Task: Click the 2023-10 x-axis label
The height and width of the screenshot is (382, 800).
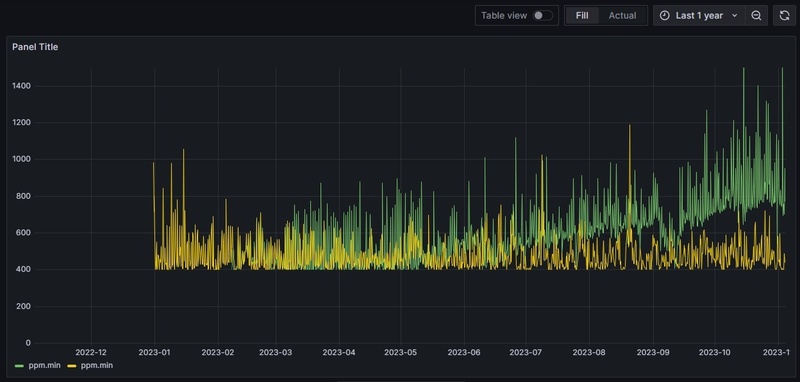Action: coord(714,352)
